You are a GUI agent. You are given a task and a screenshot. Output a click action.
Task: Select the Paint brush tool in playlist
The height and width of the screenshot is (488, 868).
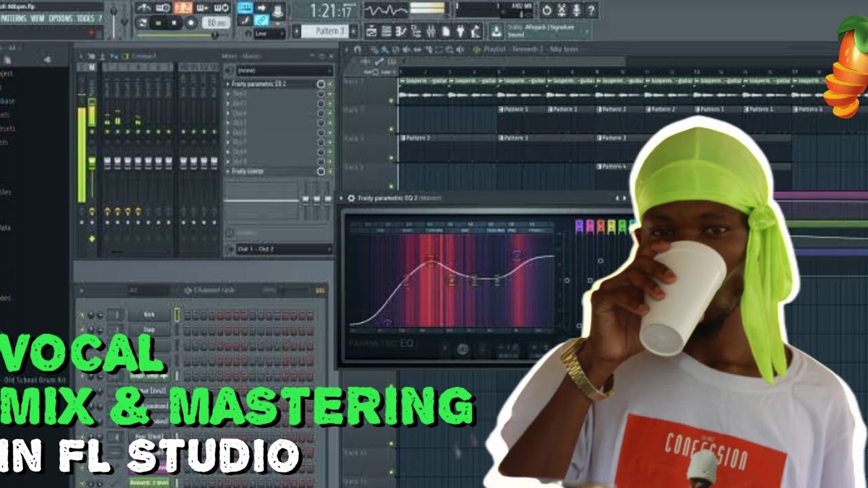(x=383, y=49)
